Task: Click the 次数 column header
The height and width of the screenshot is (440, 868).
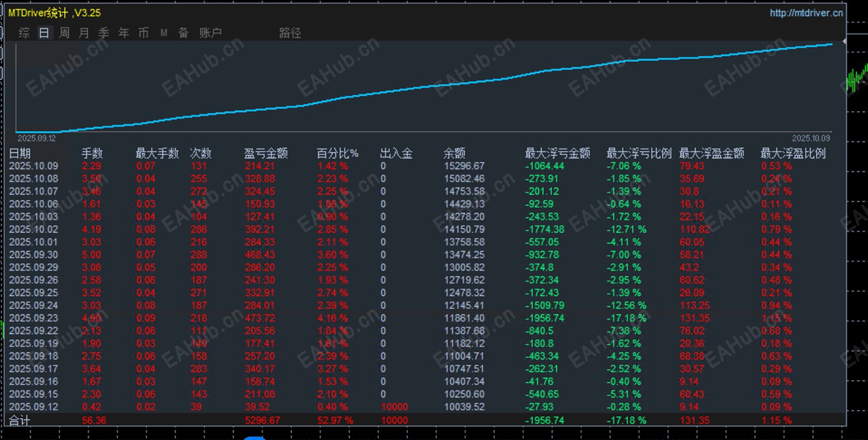Action: 201,154
